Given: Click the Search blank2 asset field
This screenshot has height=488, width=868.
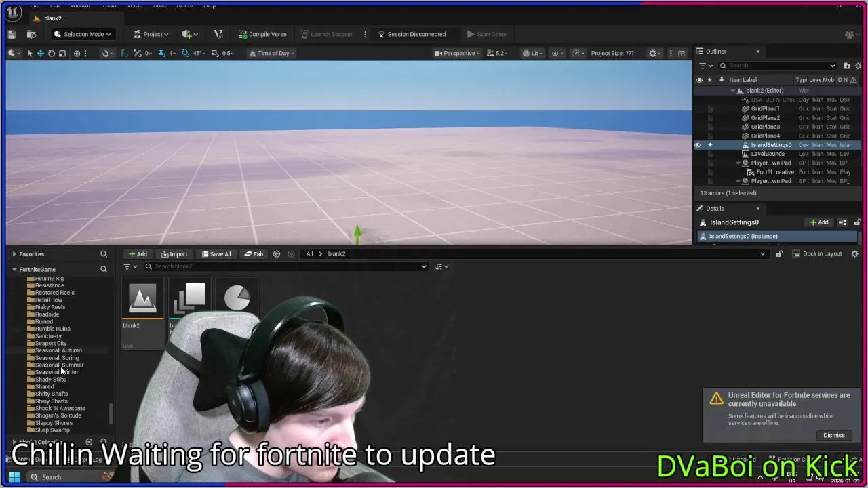Looking at the screenshot, I should click(x=288, y=266).
